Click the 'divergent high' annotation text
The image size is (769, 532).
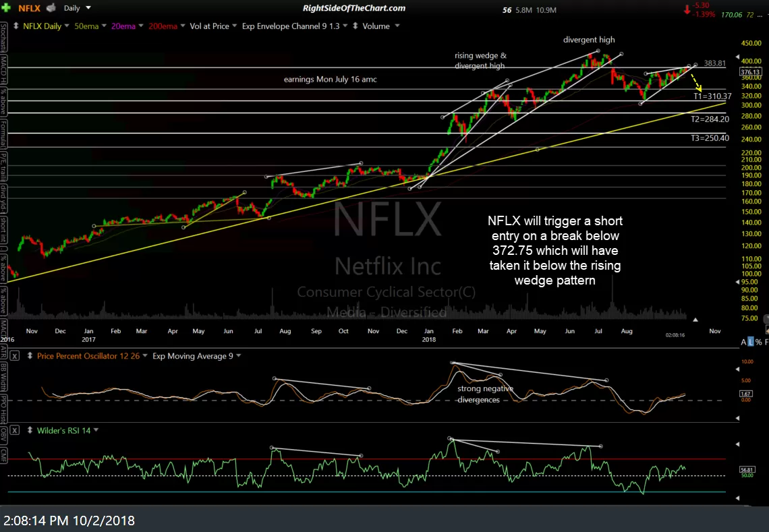coord(588,40)
